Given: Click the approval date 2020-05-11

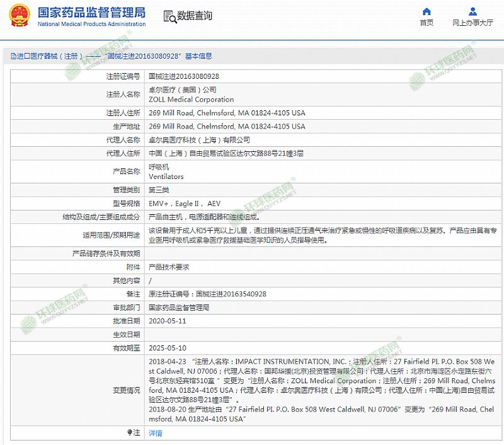Looking at the screenshot, I should (x=167, y=321).
